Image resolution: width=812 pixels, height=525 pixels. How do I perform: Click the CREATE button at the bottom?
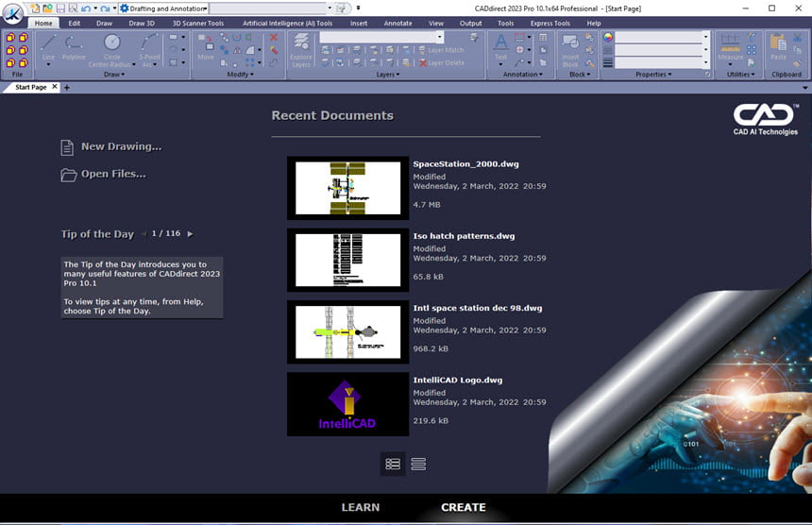464,507
